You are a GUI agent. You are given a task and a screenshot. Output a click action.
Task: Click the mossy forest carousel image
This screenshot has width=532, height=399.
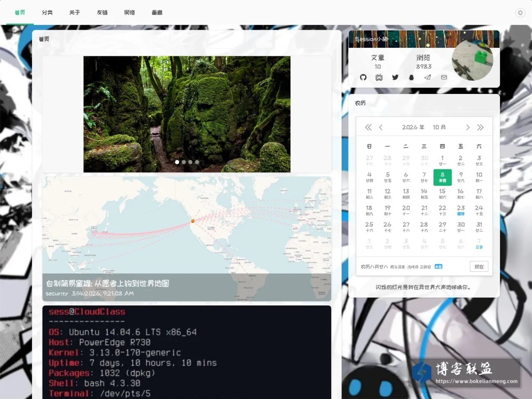(x=187, y=114)
